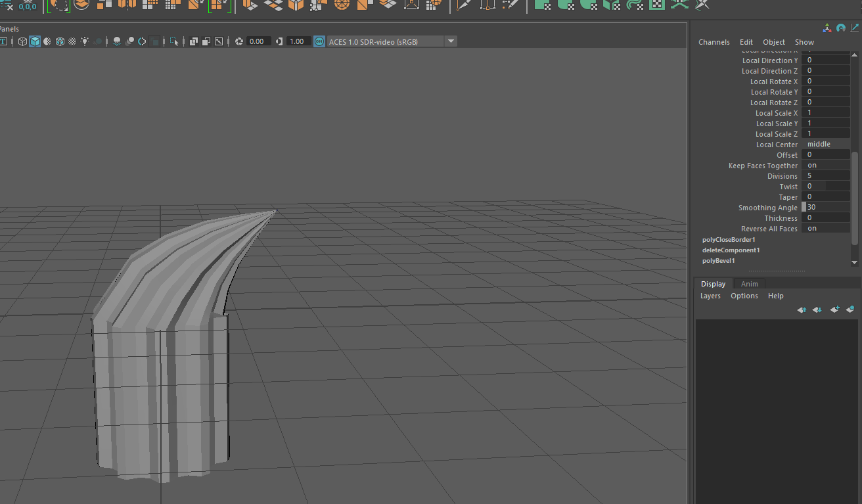Viewport: 862px width, 504px height.
Task: Toggle multisample anti-aliasing icon
Action: 142,41
